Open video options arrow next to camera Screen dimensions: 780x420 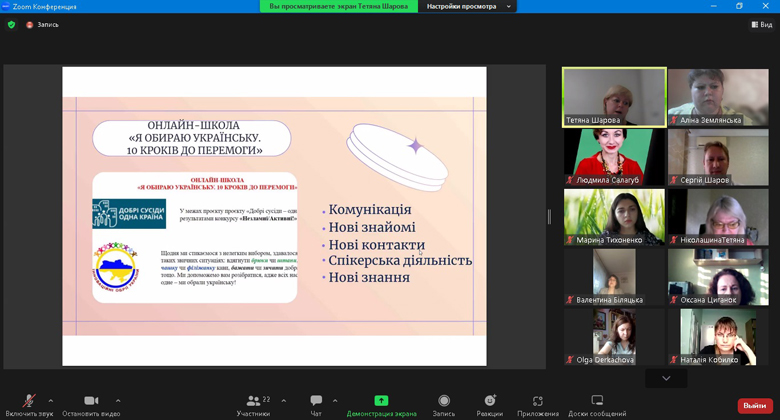[118, 401]
